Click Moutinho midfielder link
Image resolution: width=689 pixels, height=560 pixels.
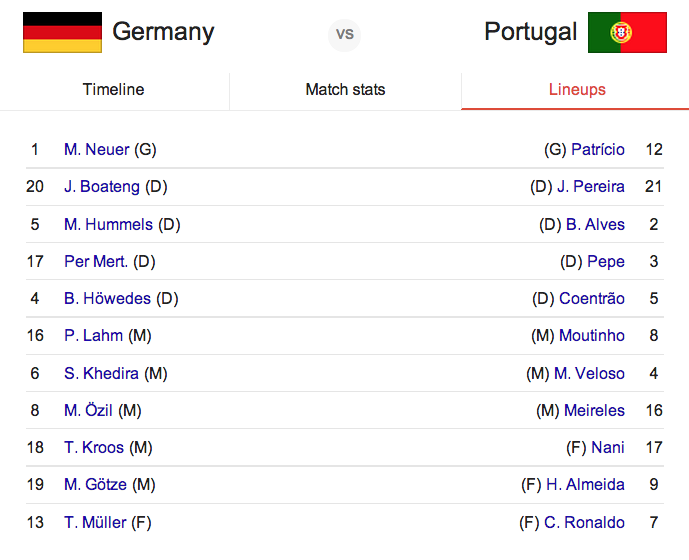(592, 336)
